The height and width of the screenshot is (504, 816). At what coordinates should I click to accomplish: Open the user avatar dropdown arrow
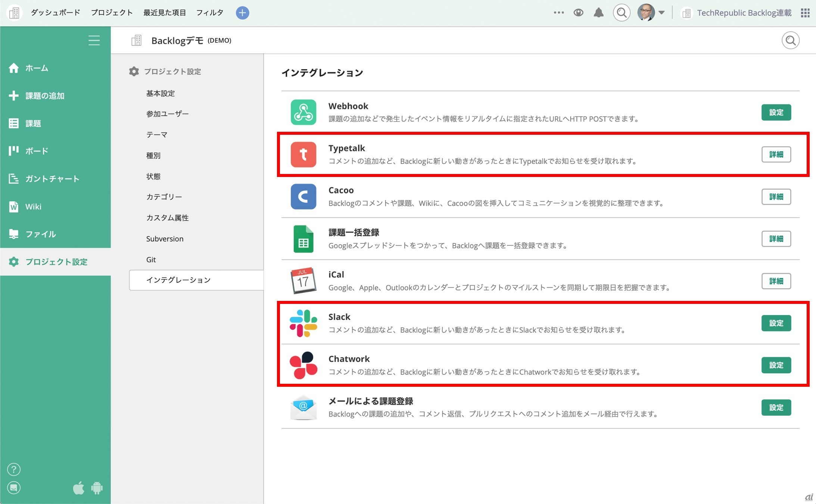[x=662, y=13]
